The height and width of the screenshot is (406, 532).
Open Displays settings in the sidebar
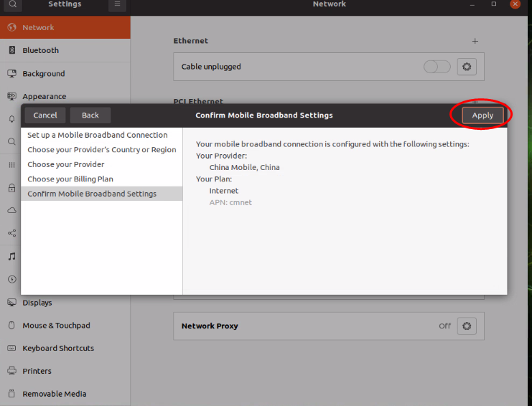pos(65,302)
